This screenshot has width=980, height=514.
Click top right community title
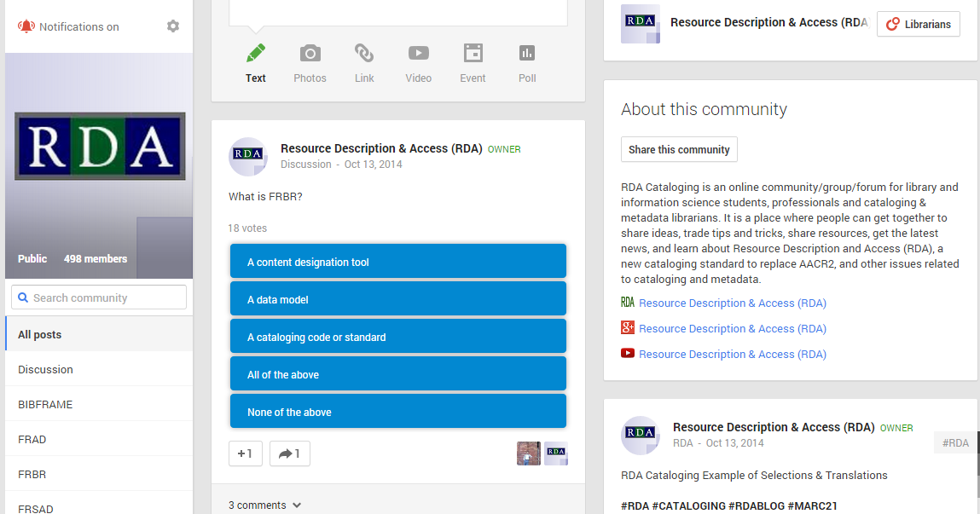[769, 22]
